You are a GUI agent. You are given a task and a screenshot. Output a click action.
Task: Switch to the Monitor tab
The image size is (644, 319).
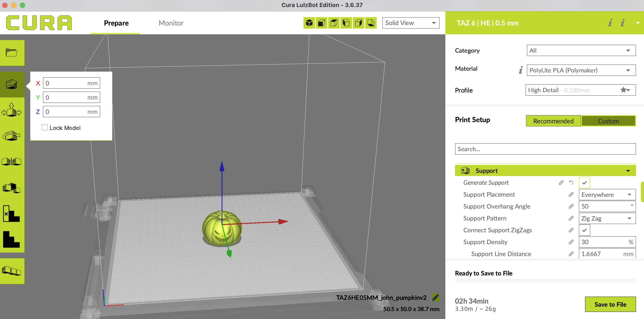click(171, 23)
